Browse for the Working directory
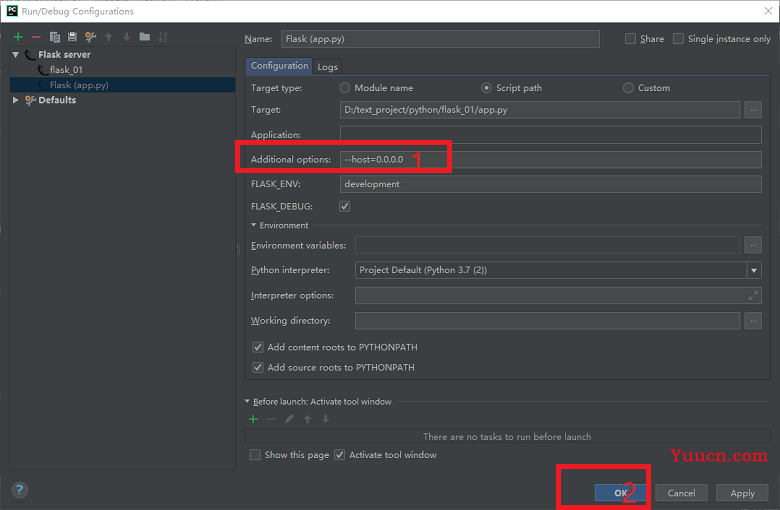780x510 pixels. click(x=753, y=321)
